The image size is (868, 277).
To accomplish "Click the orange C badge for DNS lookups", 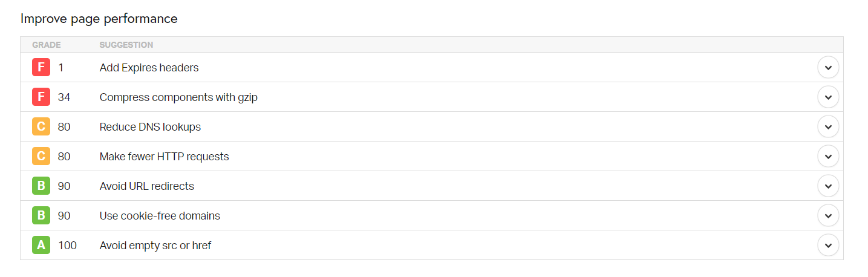I will click(x=41, y=126).
